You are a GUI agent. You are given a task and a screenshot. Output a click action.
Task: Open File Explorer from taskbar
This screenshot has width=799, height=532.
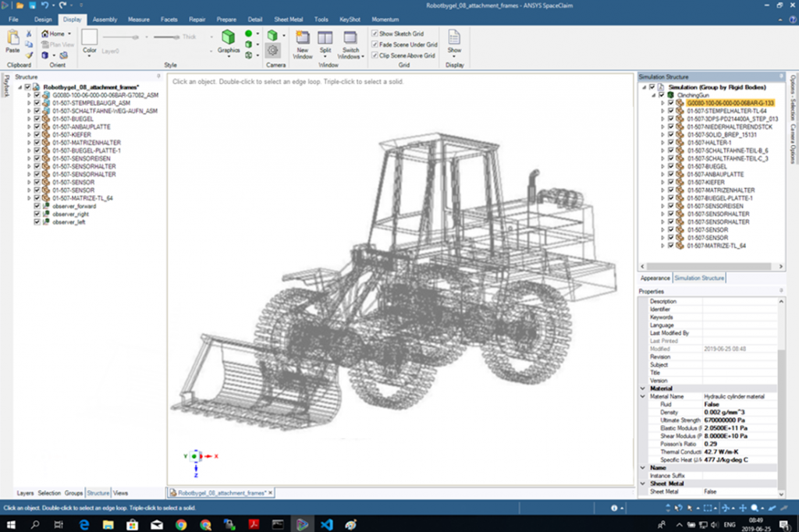click(x=108, y=524)
